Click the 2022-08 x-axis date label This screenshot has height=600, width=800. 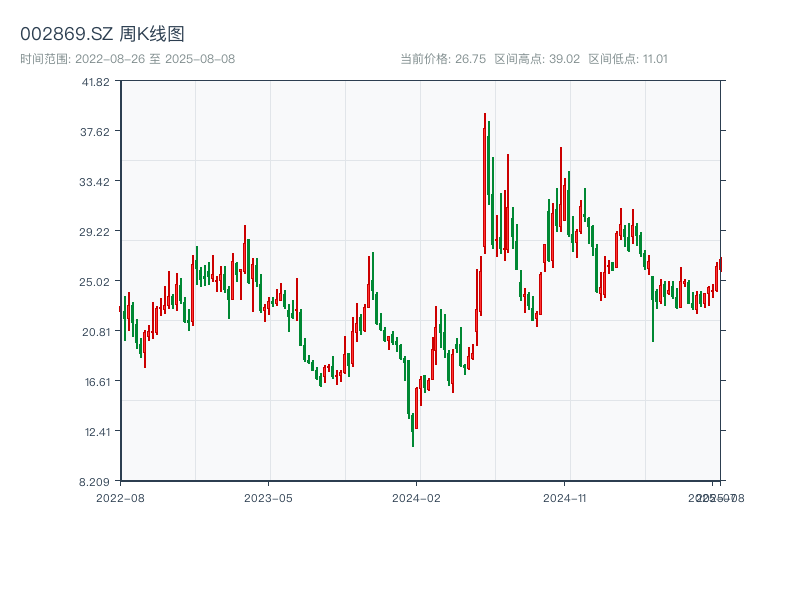pos(120,497)
